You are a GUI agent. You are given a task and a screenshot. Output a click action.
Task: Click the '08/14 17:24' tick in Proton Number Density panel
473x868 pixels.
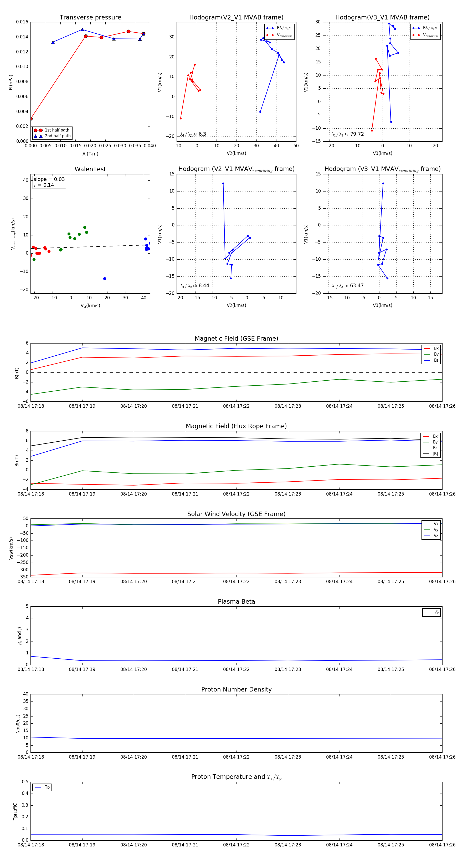pyautogui.click(x=339, y=757)
